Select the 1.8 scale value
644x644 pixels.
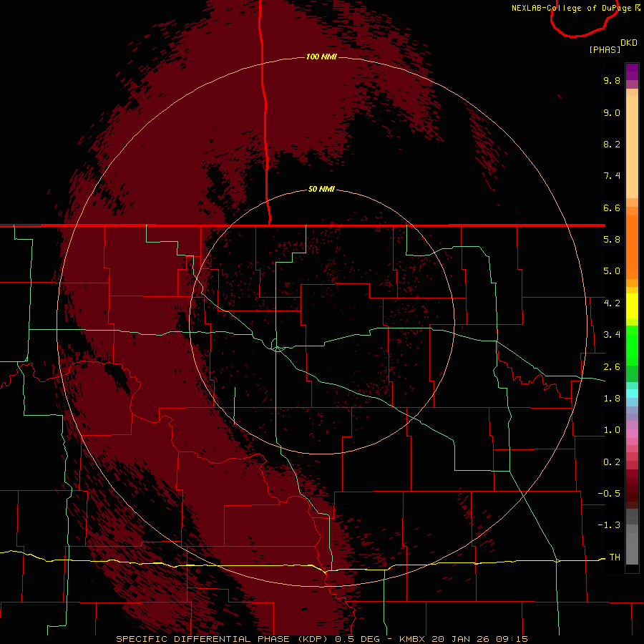612,399
